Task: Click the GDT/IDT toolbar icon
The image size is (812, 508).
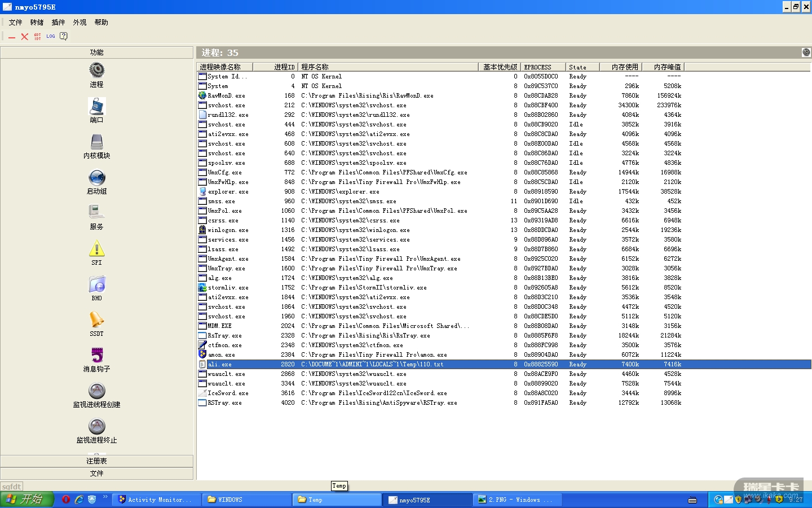Action: click(x=38, y=37)
